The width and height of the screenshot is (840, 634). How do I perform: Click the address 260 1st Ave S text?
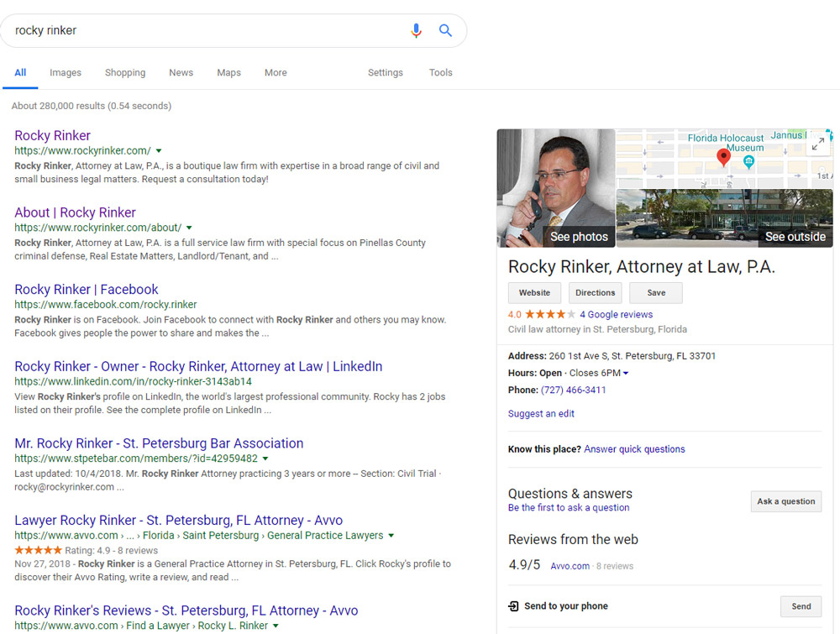(633, 356)
